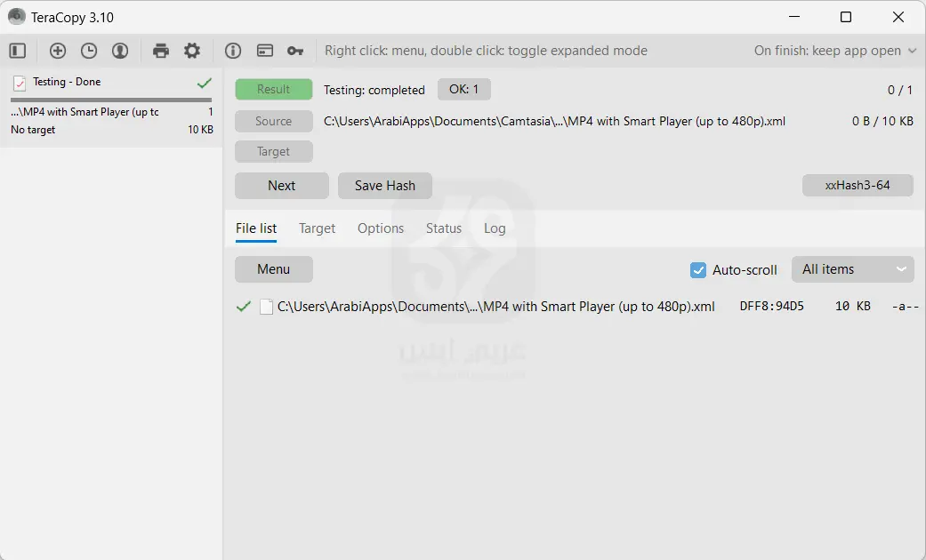The image size is (926, 560).
Task: Toggle the sidebar panel icon
Action: [18, 51]
